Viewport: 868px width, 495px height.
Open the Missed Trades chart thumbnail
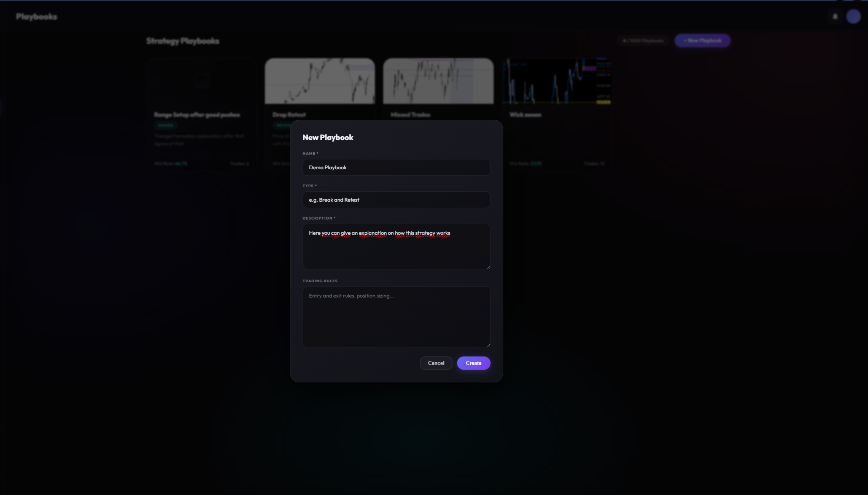pyautogui.click(x=438, y=81)
